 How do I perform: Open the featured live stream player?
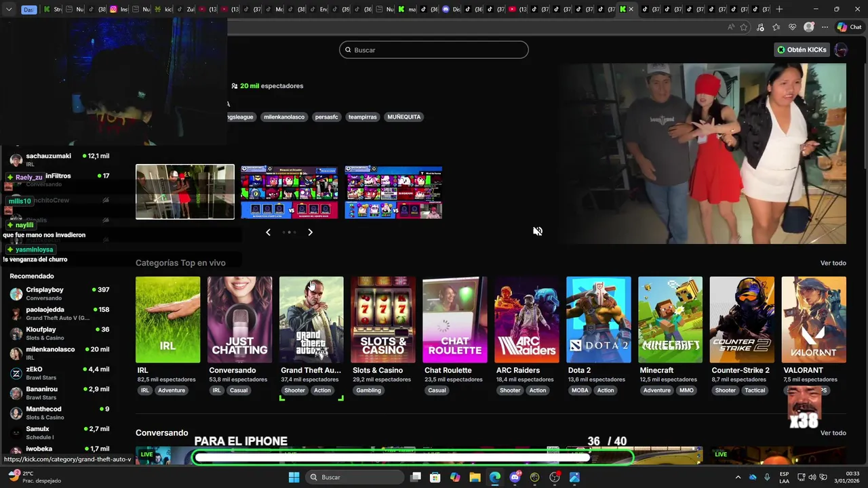coord(703,154)
